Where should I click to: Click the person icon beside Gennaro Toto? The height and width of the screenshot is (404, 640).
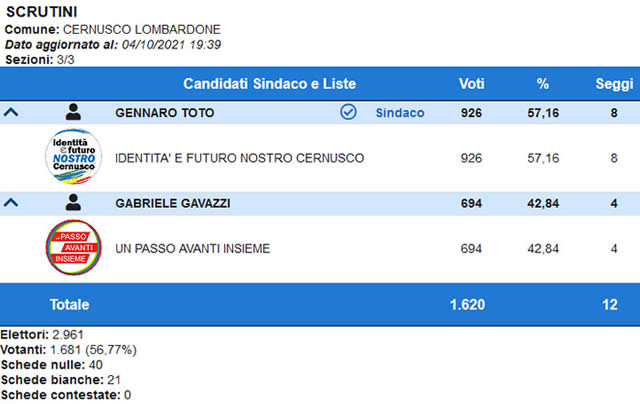[73, 112]
